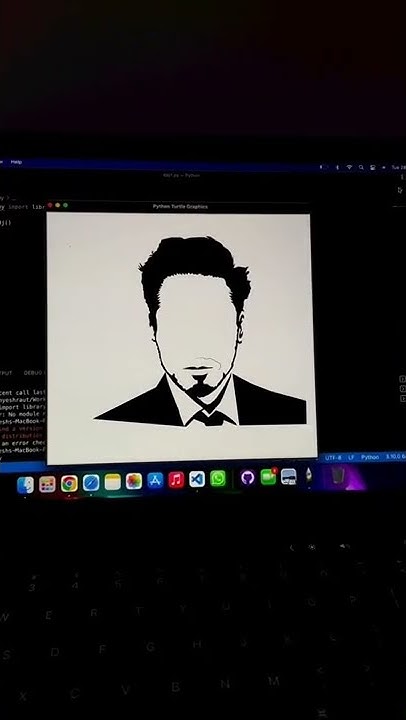
Task: Open the App Store from dock
Action: click(x=155, y=480)
